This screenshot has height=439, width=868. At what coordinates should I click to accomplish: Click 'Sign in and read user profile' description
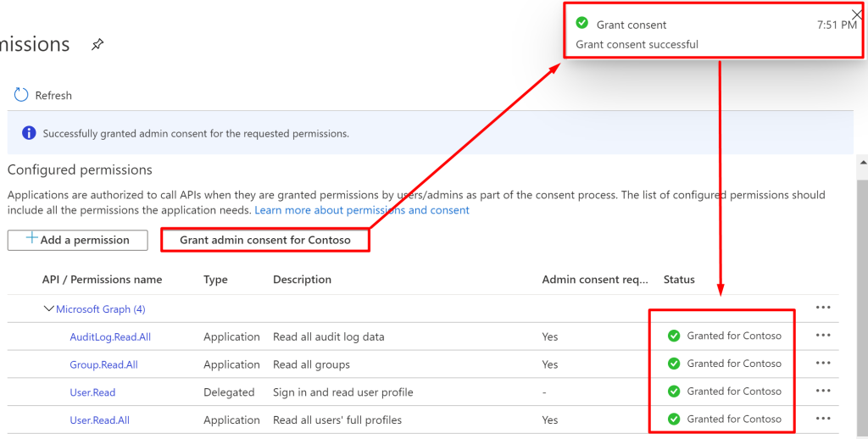(x=343, y=392)
